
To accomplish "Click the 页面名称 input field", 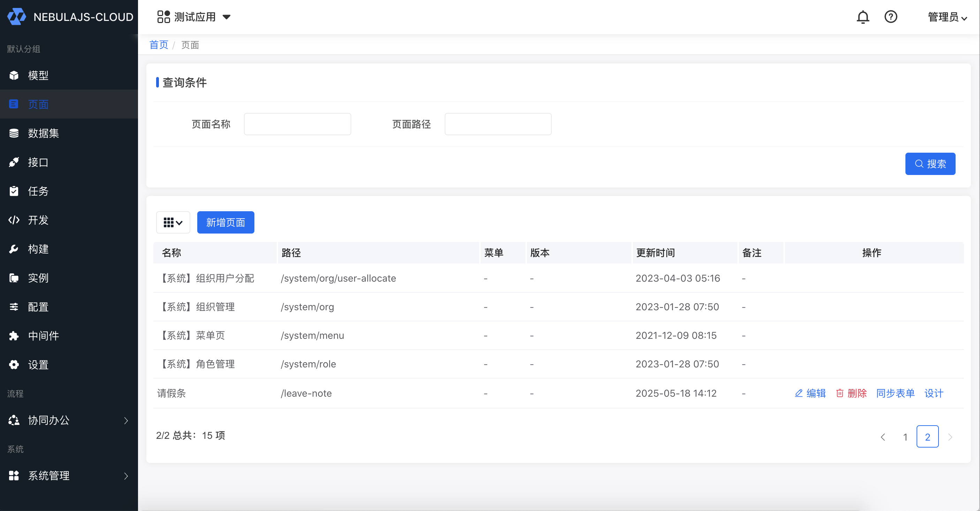I will [x=297, y=124].
